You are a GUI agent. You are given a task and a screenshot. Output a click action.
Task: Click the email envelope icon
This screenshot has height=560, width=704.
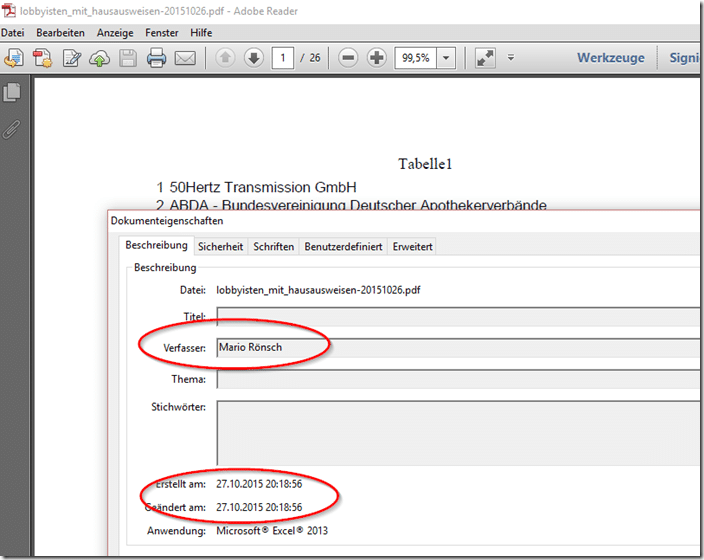[185, 58]
